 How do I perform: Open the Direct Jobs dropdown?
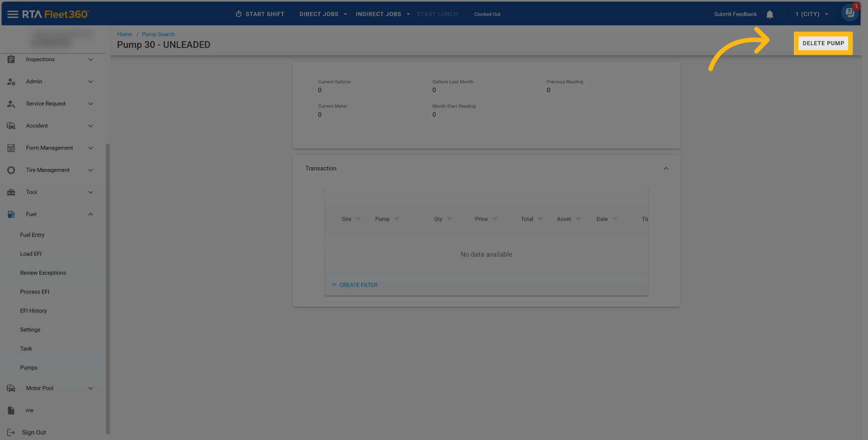point(323,14)
